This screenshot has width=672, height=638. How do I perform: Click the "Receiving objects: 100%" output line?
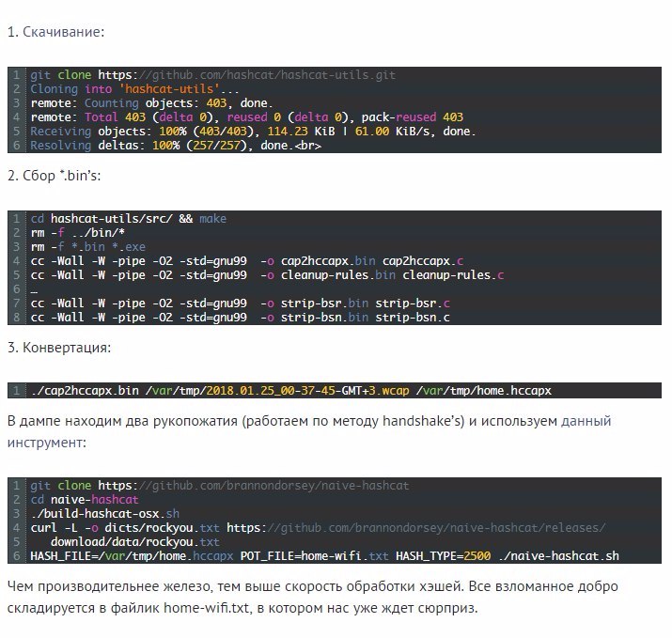click(x=253, y=132)
